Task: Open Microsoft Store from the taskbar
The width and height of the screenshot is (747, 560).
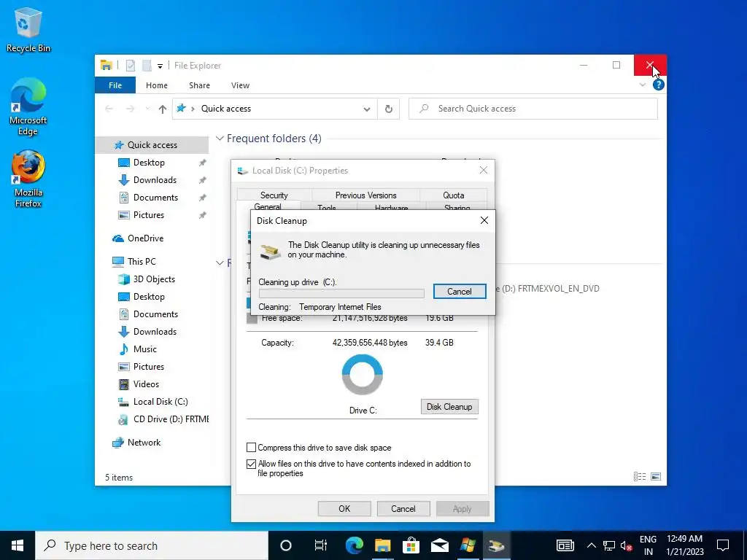Action: (x=411, y=545)
